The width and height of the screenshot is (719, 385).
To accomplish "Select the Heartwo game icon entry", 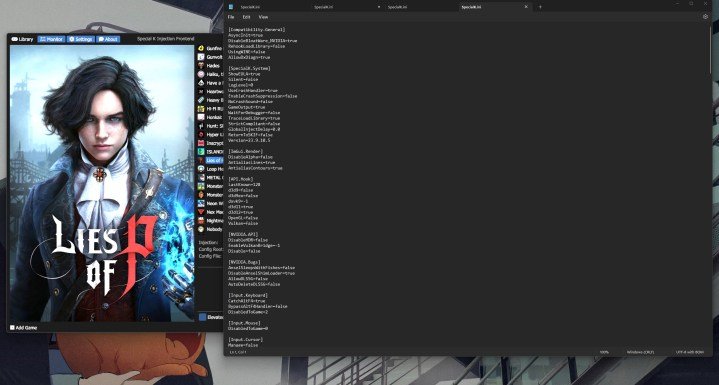I will (201, 91).
